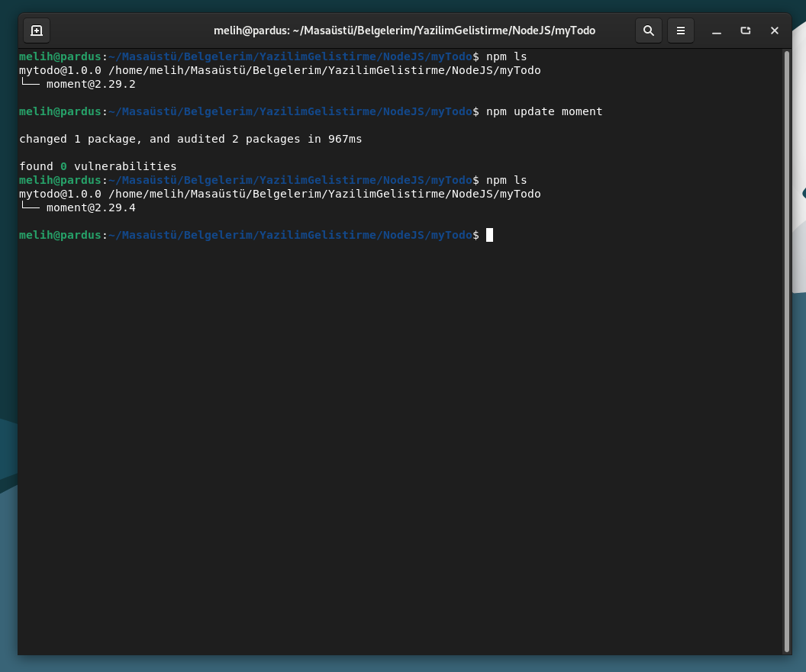Click the second 'npm ls' command
The image size is (806, 672).
(506, 180)
